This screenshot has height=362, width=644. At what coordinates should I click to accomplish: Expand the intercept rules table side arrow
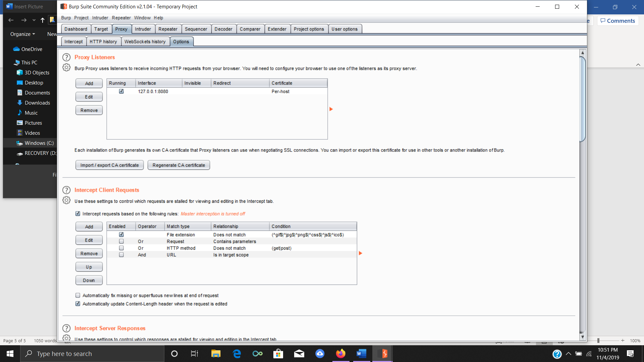tap(361, 253)
